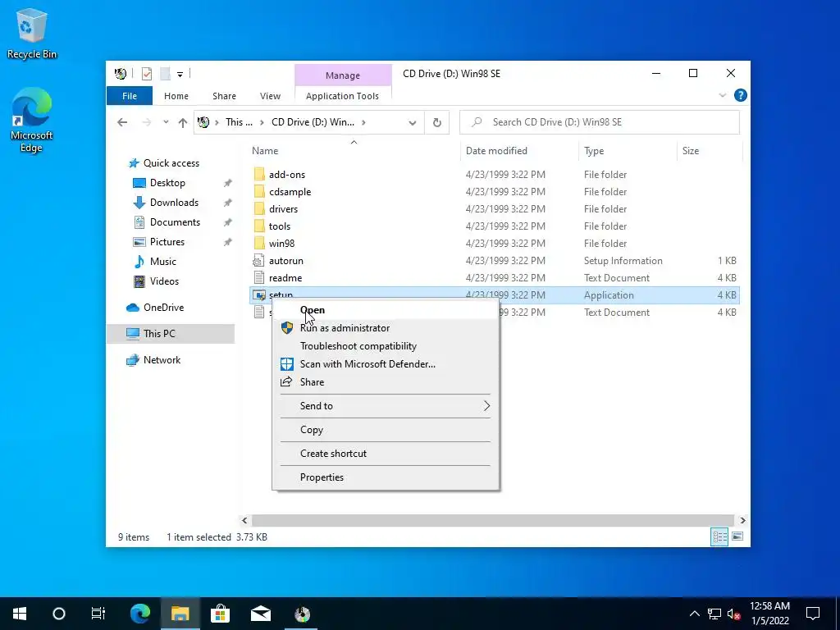The width and height of the screenshot is (840, 630).
Task: Click the Properties quick access toolbar icon
Action: pos(147,74)
